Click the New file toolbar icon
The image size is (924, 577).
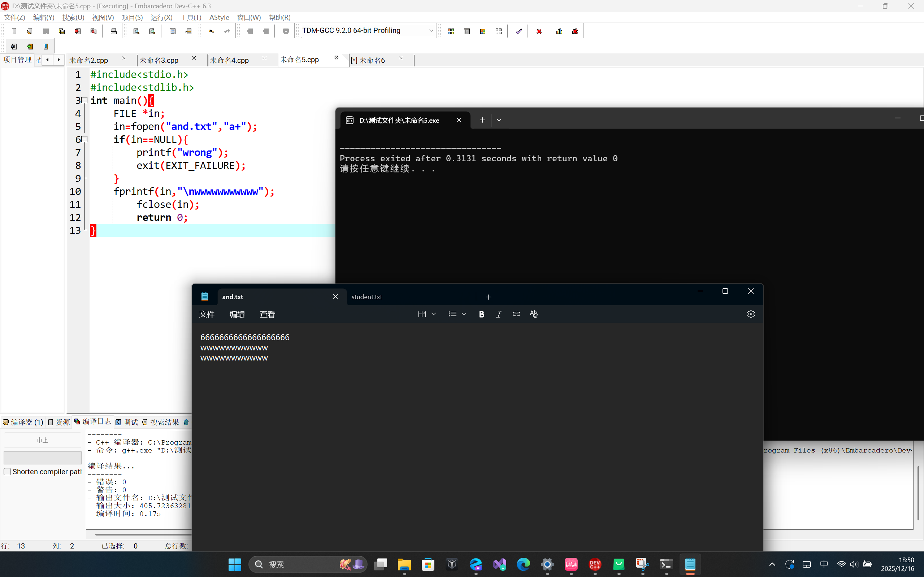click(14, 31)
